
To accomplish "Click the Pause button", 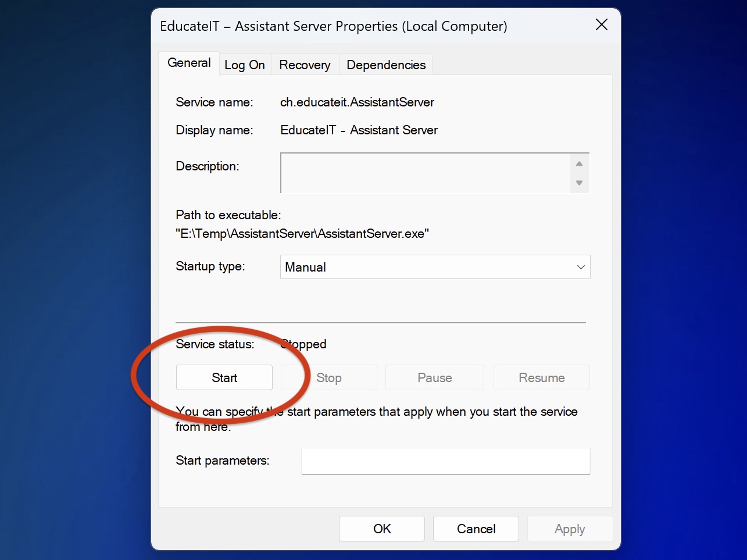I will (434, 378).
